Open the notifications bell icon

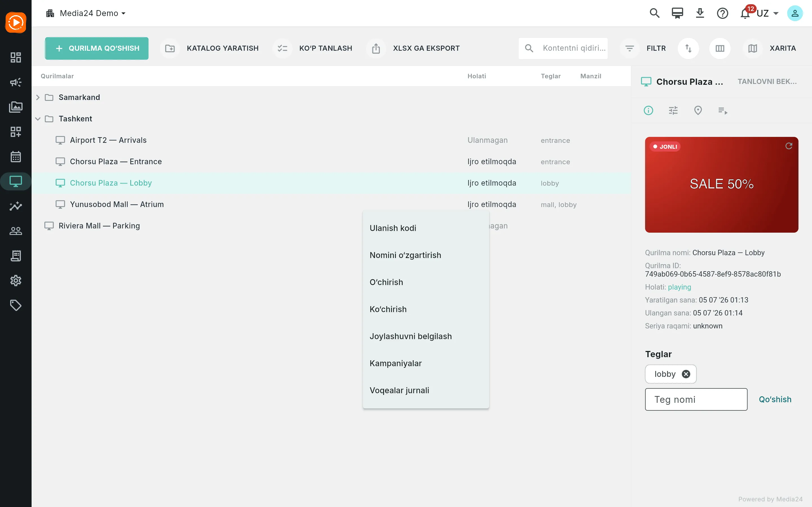(x=745, y=14)
